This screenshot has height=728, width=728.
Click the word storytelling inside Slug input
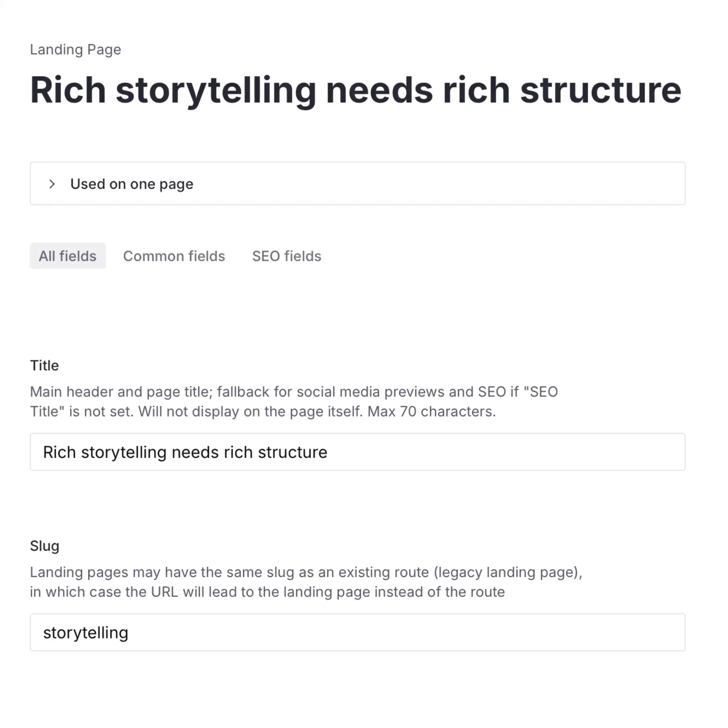pyautogui.click(x=86, y=633)
